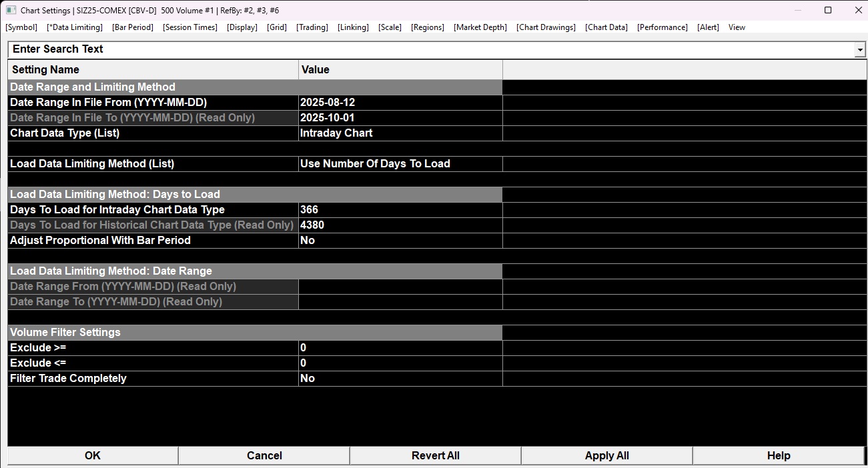Click the Chart Settings window app icon
The width and height of the screenshot is (868, 468).
(x=11, y=10)
